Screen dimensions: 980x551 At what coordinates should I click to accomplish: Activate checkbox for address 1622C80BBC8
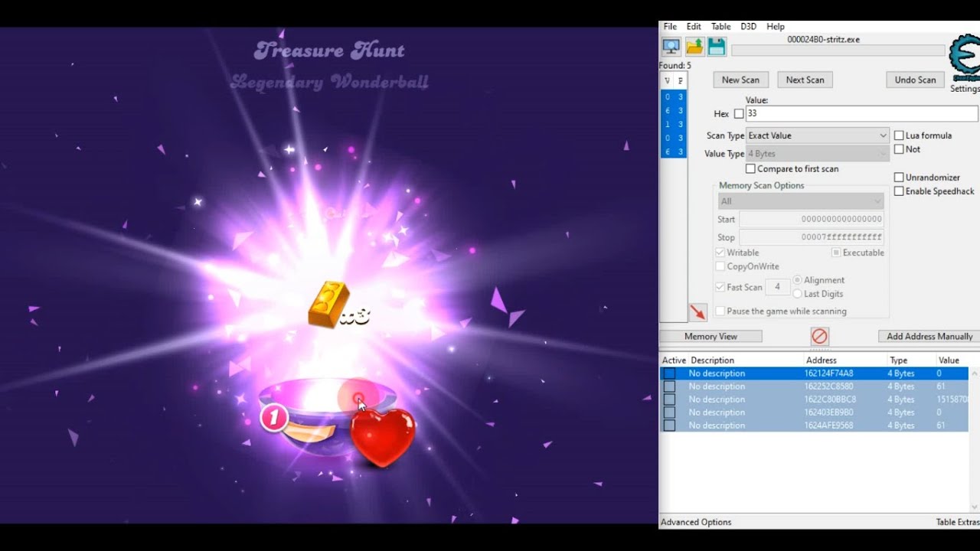click(x=669, y=399)
